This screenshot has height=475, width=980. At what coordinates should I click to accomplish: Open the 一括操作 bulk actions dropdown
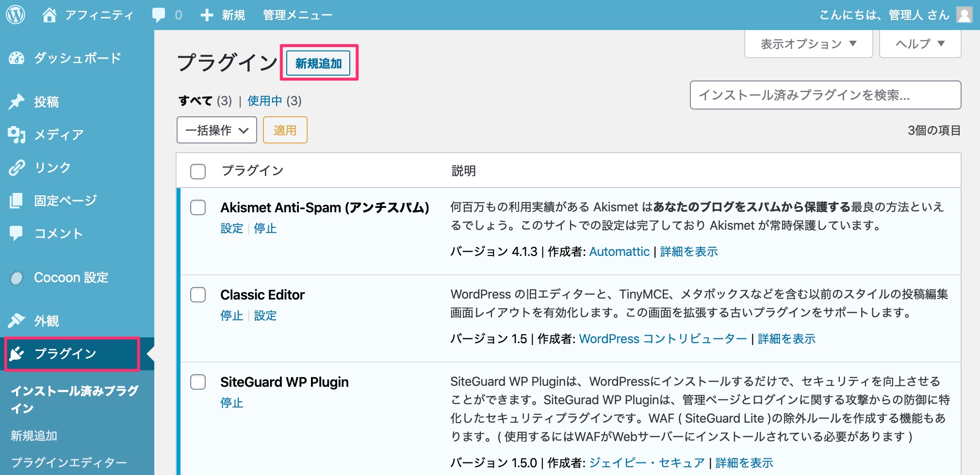[x=216, y=130]
